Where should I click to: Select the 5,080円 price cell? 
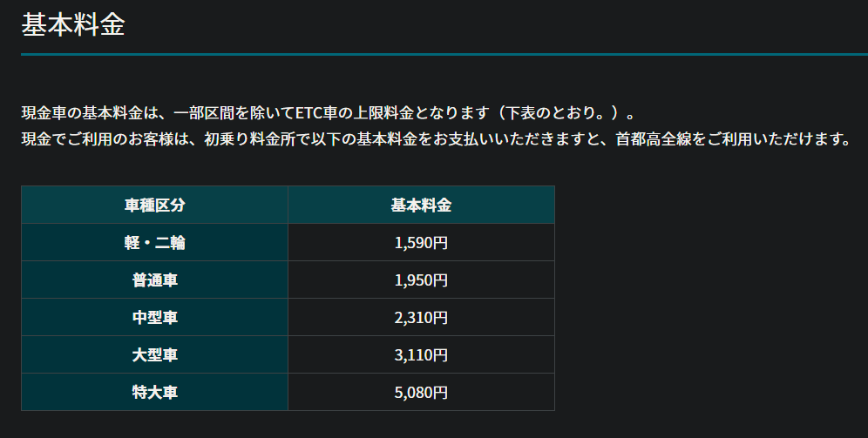coord(421,392)
